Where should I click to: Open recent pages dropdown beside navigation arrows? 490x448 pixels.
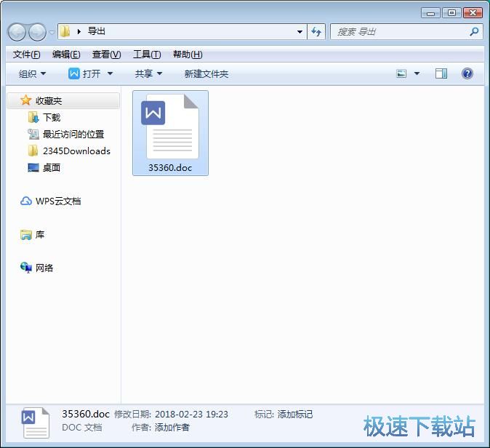pyautogui.click(x=52, y=32)
